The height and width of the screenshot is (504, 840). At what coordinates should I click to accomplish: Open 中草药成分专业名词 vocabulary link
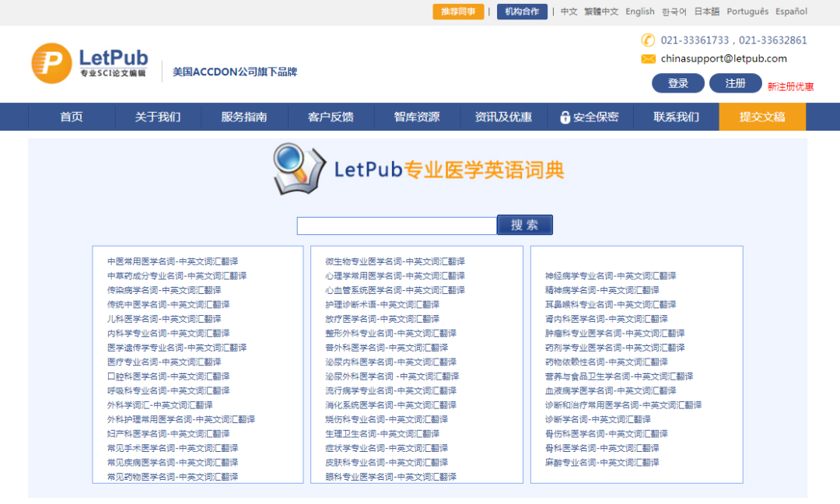tap(177, 276)
